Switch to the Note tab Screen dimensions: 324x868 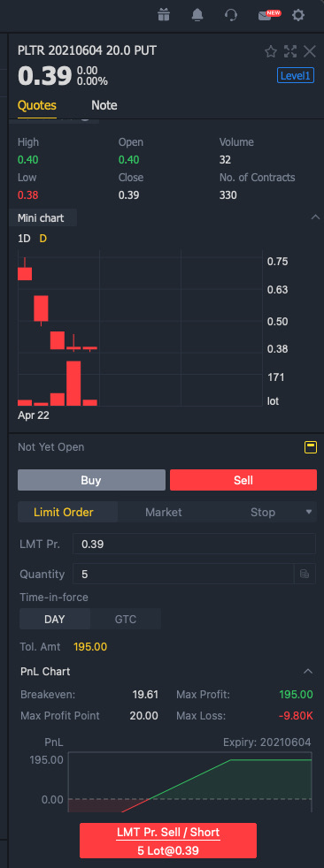point(104,105)
